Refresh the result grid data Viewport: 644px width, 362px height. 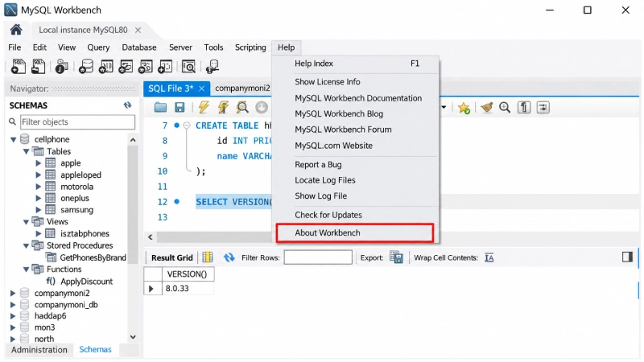coord(229,257)
